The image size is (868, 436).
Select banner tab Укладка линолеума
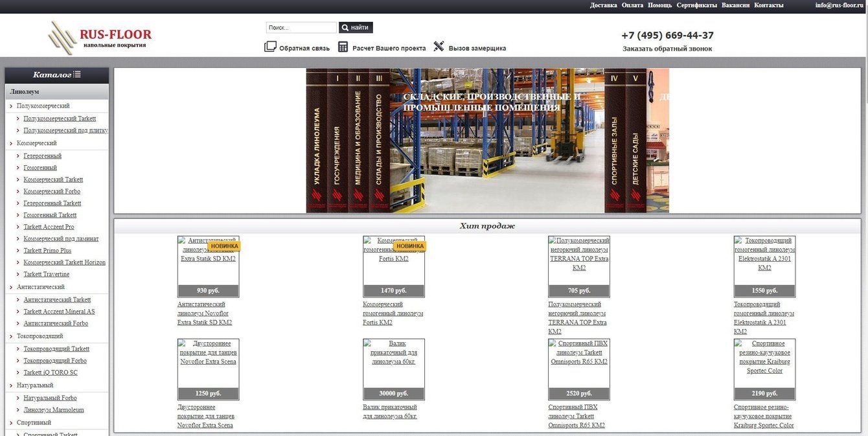[317, 141]
